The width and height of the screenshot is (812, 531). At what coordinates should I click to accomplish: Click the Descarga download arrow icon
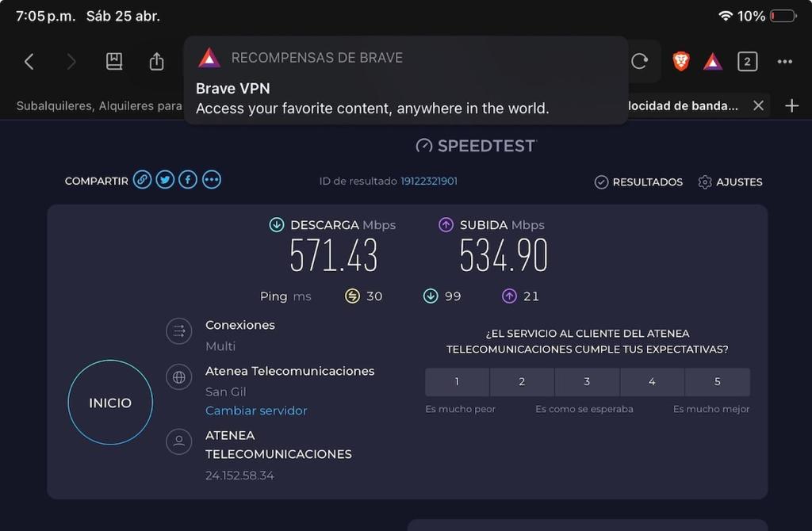click(277, 224)
